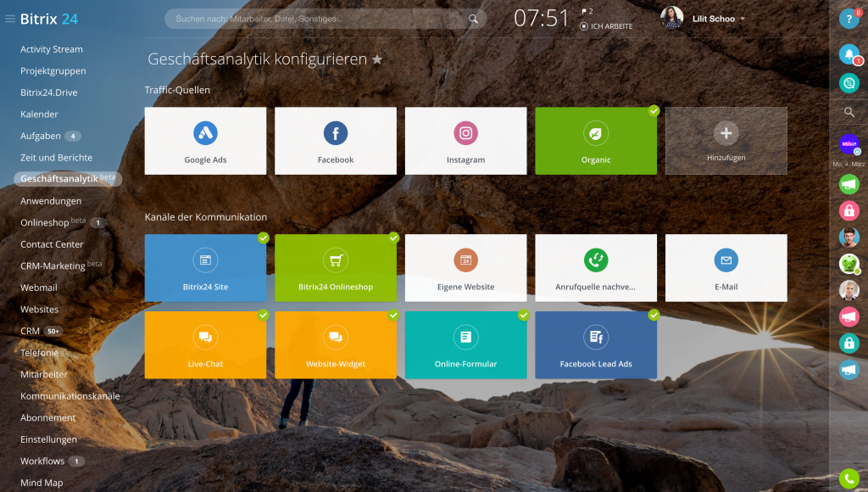Expand the Lilit Schoo user menu arrow
Screen dimensions: 868x492
pyautogui.click(x=743, y=19)
